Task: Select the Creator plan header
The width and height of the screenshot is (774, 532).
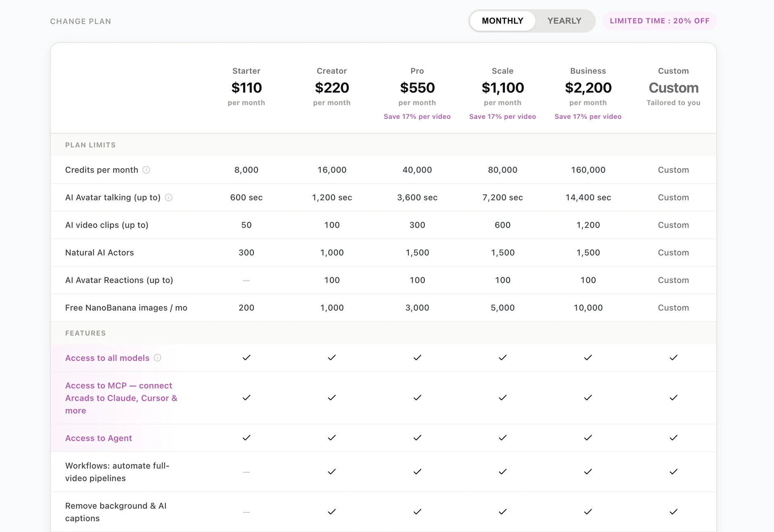Action: tap(332, 71)
